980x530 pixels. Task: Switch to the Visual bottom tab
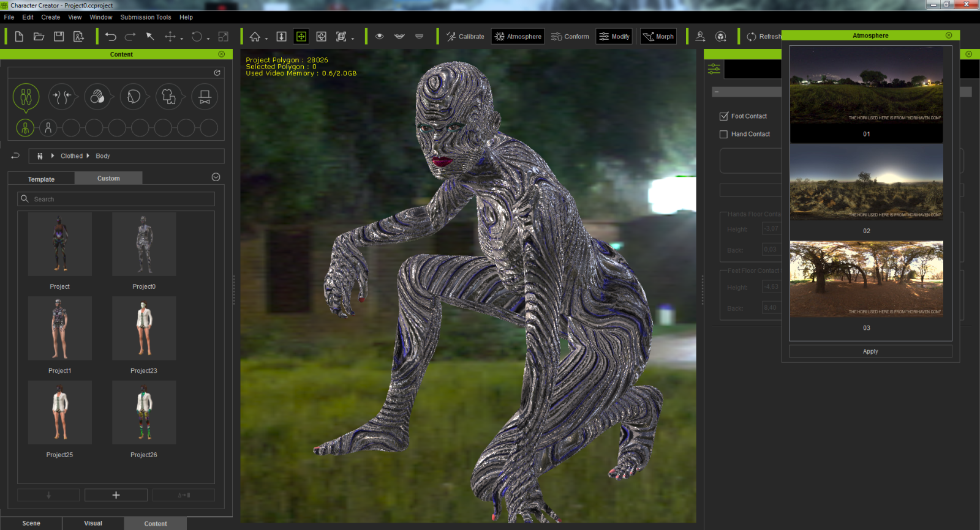tap(93, 523)
